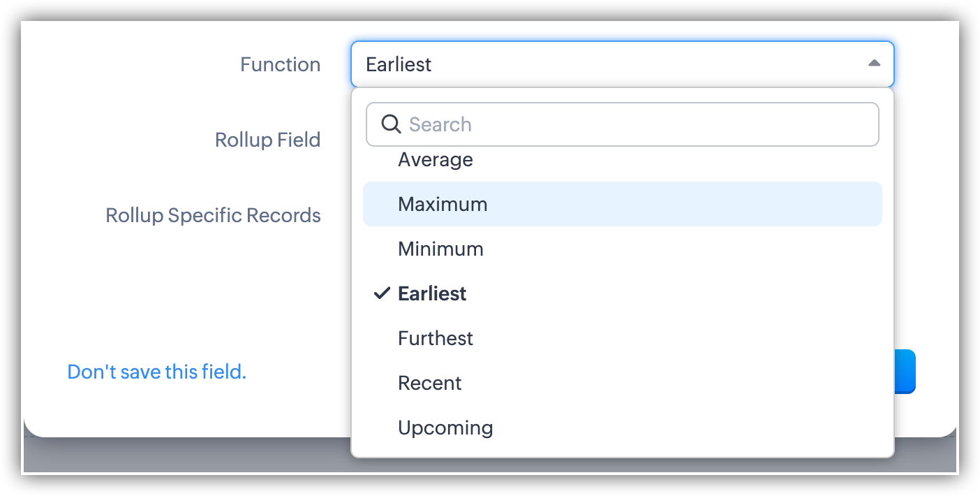This screenshot has height=496, width=980.
Task: Click the Rollup Field label
Action: pyautogui.click(x=267, y=140)
